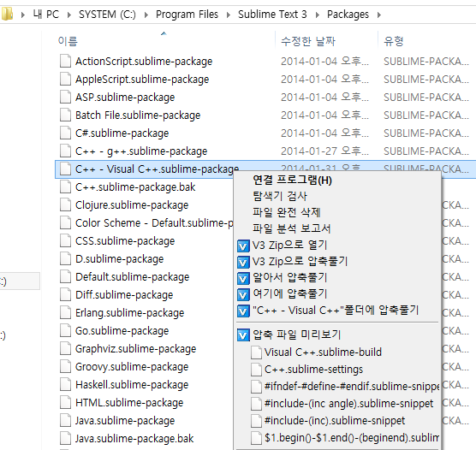Sort by the 유형 column header
This screenshot has width=476, height=450.
click(x=394, y=41)
